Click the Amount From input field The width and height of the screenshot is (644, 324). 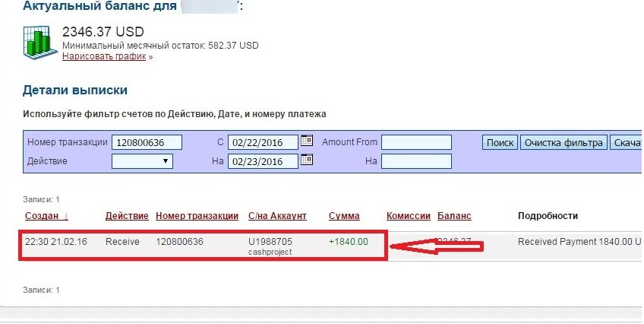pyautogui.click(x=416, y=142)
